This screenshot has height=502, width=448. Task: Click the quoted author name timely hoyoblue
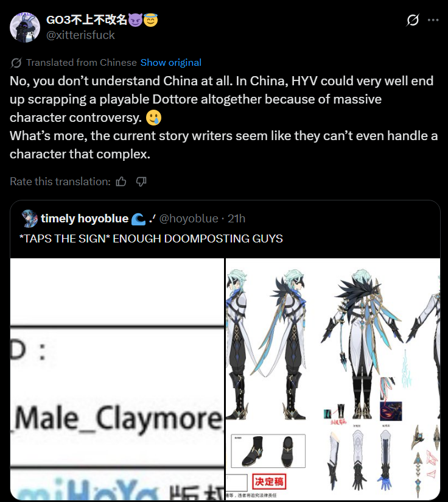coord(85,218)
